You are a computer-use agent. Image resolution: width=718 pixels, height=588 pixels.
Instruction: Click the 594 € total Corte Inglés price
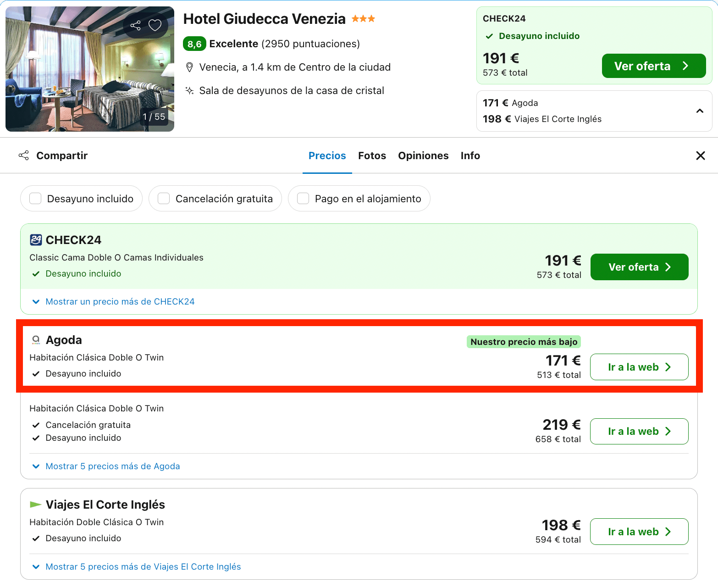tap(558, 540)
